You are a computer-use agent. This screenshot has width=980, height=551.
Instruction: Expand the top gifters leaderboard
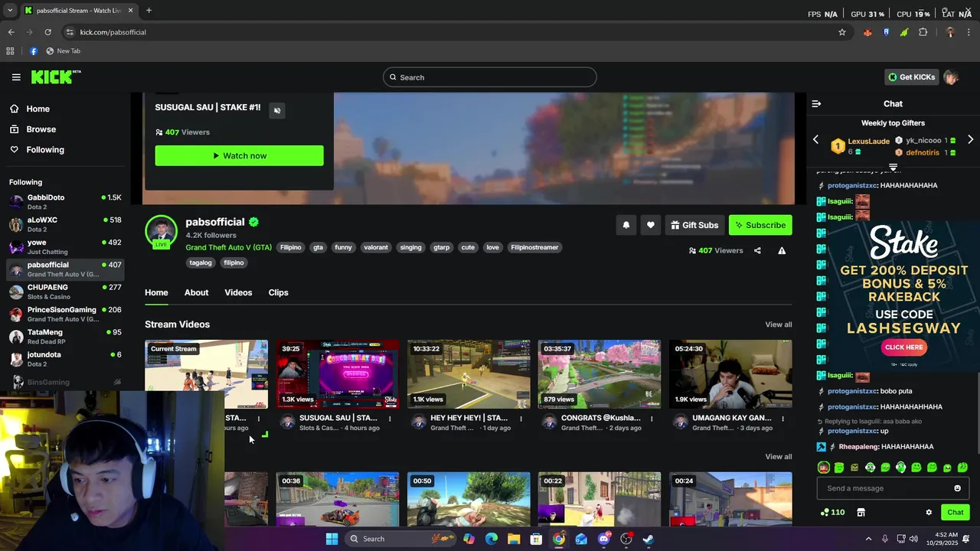click(893, 166)
